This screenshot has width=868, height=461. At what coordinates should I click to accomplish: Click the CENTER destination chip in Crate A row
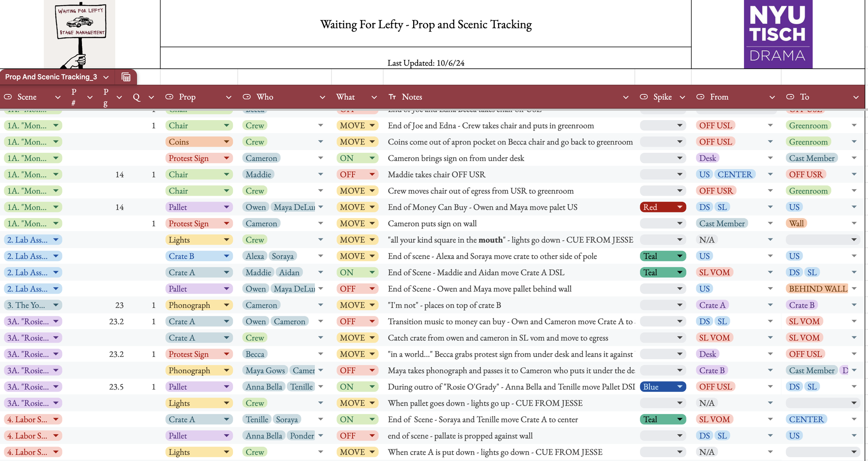[806, 419]
